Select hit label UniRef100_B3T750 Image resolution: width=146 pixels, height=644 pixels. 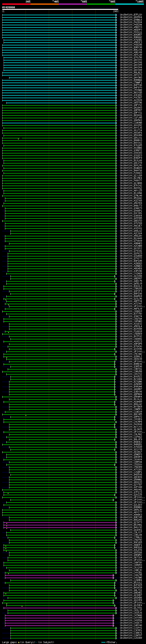131,314
